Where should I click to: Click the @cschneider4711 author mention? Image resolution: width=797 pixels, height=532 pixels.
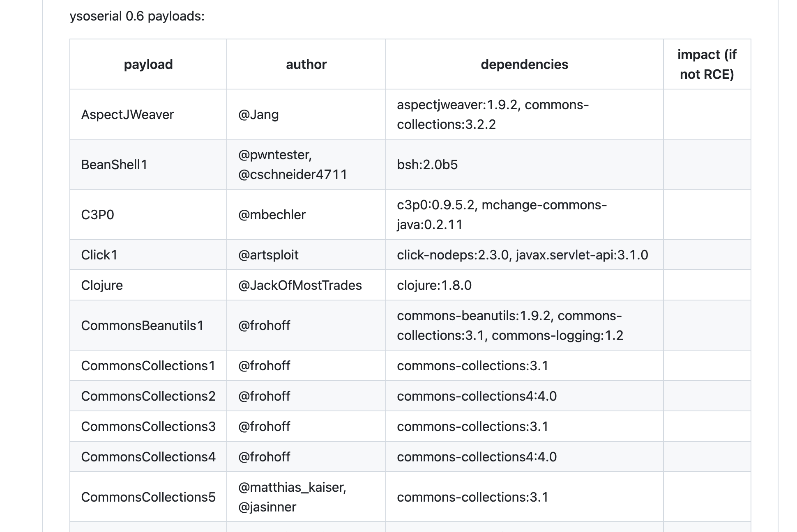[x=293, y=174]
